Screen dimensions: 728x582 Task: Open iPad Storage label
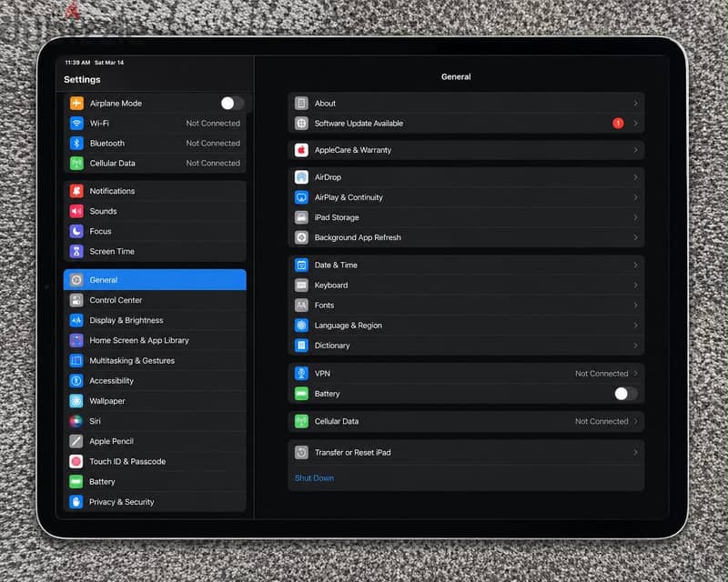click(337, 217)
